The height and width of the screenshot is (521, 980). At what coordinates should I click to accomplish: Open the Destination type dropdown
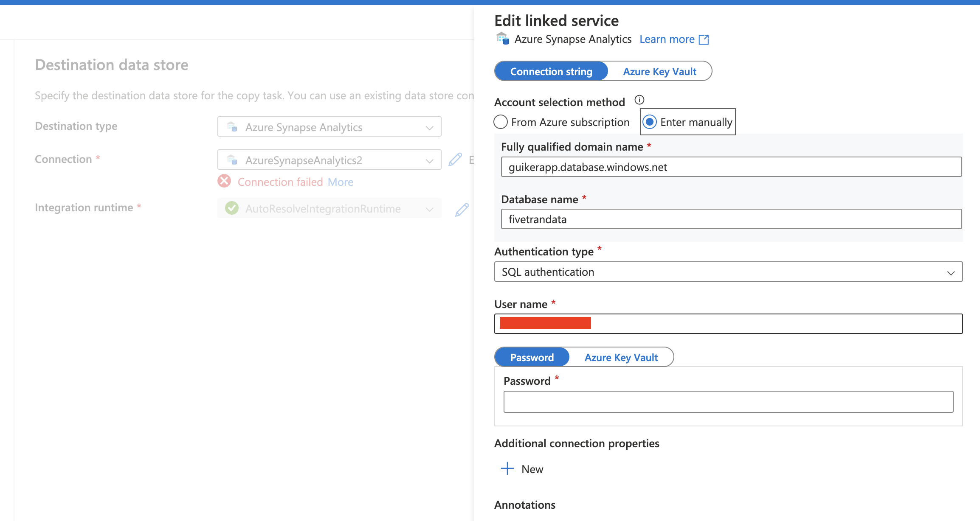[x=329, y=126]
